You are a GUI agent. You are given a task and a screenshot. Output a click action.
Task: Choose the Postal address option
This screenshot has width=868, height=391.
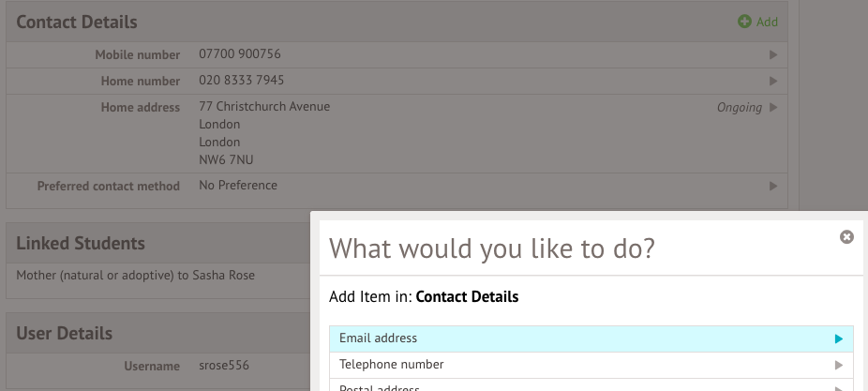(379, 387)
